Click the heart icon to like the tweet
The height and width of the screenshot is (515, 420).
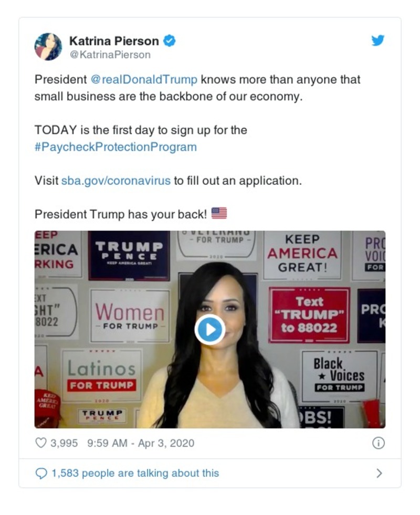click(40, 443)
